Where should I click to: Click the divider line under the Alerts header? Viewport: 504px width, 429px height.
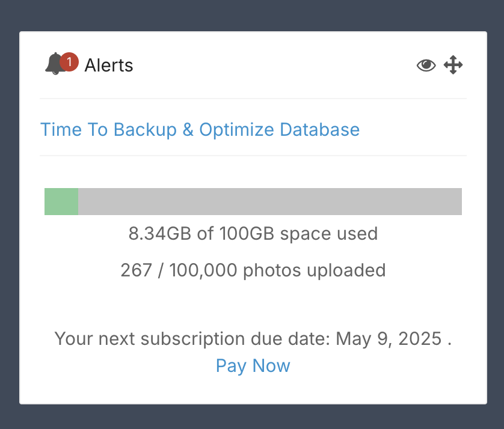[253, 99]
